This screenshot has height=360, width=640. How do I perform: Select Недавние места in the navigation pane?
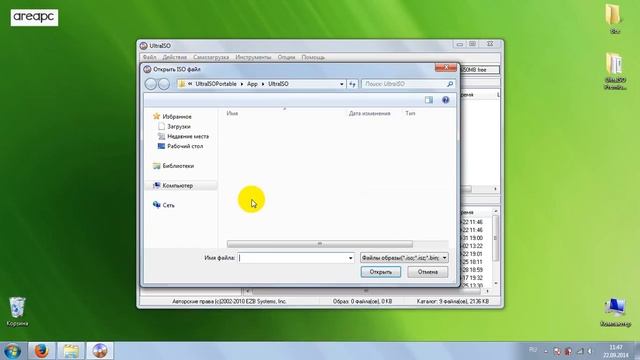(188, 136)
